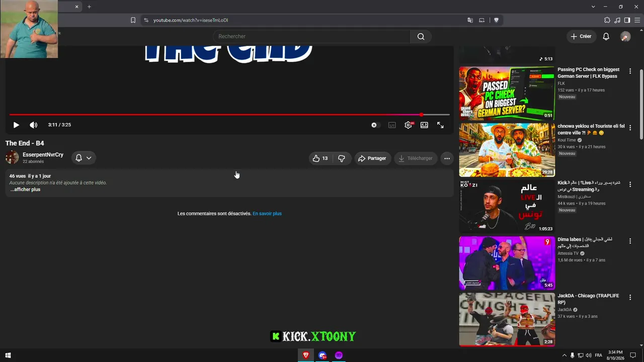Viewport: 644px width, 362px height.
Task: Open YouTube notifications bell in the header
Action: tap(606, 36)
